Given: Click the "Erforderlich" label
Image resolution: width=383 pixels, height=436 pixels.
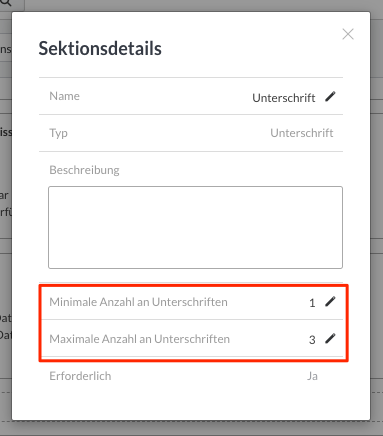Looking at the screenshot, I should click(80, 376).
